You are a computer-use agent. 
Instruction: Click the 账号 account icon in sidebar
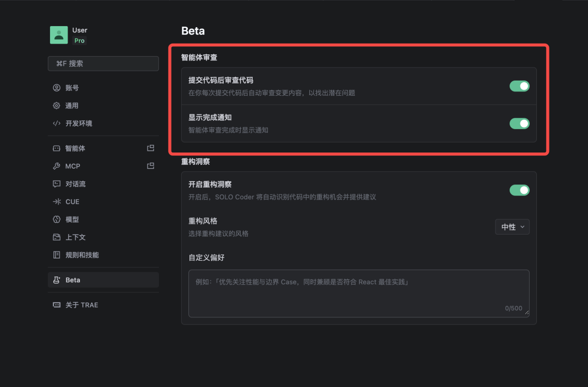pyautogui.click(x=57, y=88)
